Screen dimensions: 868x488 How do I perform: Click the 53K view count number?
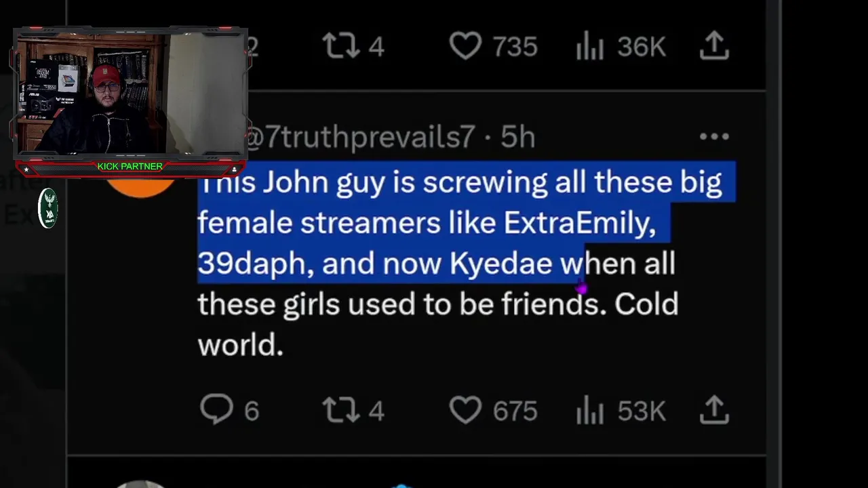642,411
